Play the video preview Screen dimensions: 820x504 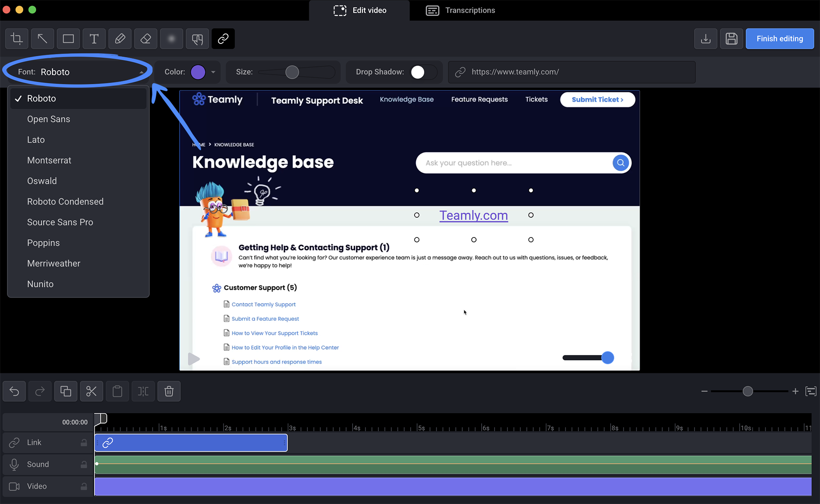click(x=194, y=359)
